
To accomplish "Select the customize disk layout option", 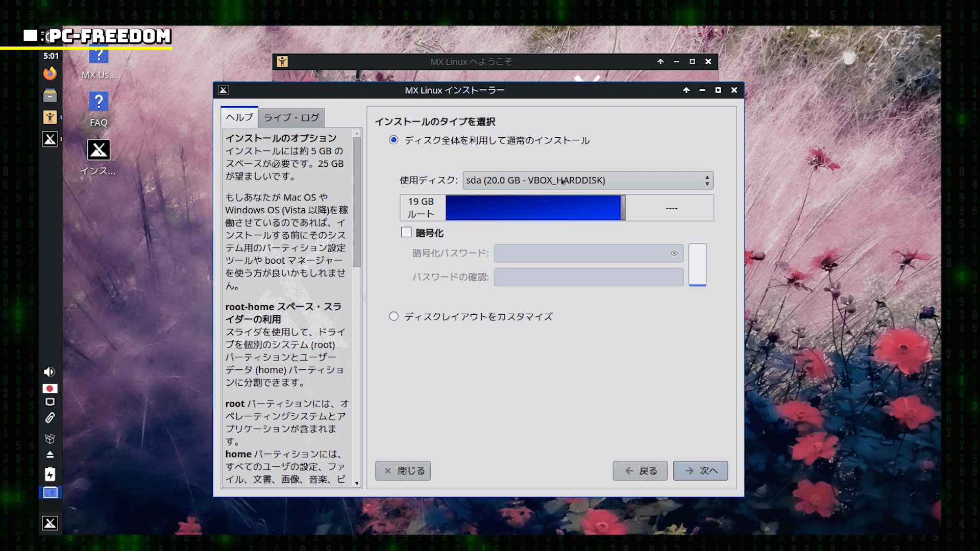I will click(394, 316).
